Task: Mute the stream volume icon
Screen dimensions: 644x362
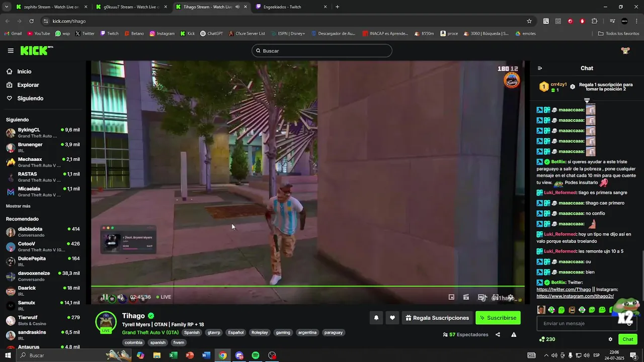Action: pos(121,298)
